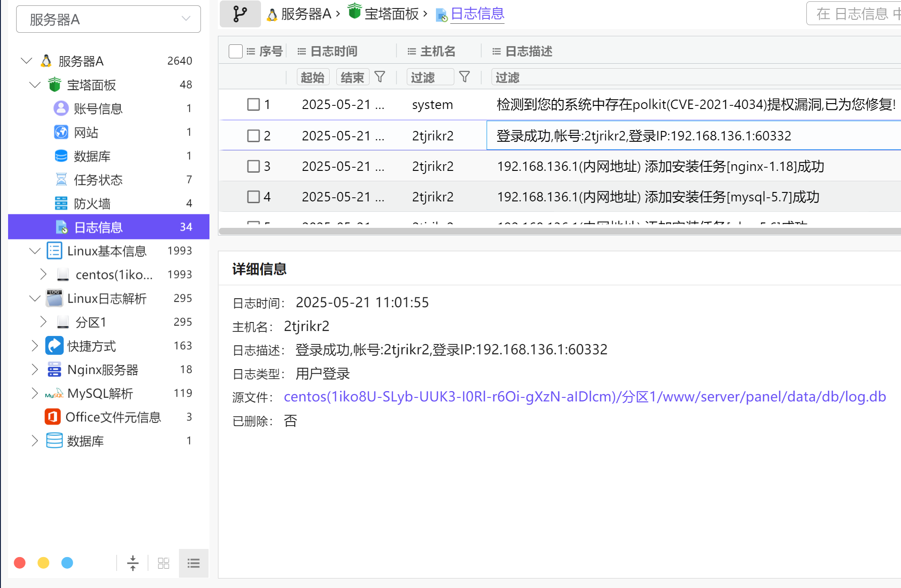901x588 pixels.
Task: Click 宝塔面板 in the breadcrumb path
Action: click(391, 14)
